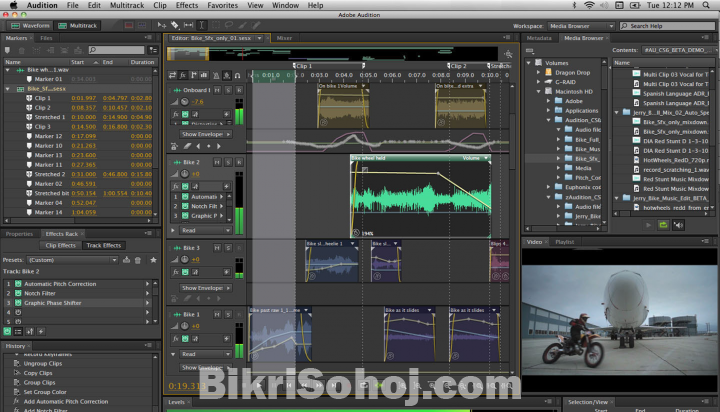Switch to the Mixer tab
The height and width of the screenshot is (412, 720).
(284, 38)
